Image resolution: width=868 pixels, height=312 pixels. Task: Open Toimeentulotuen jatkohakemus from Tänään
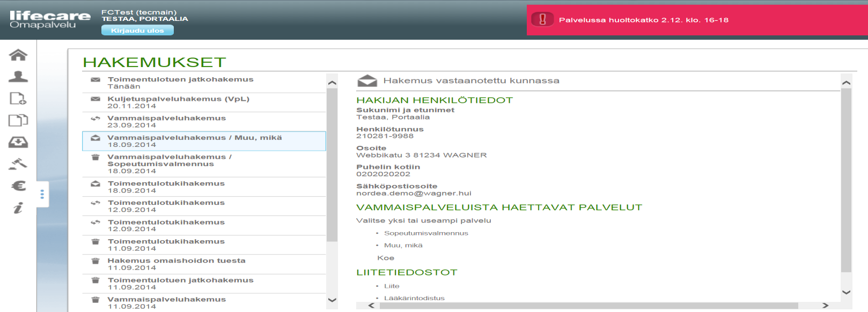pos(204,83)
